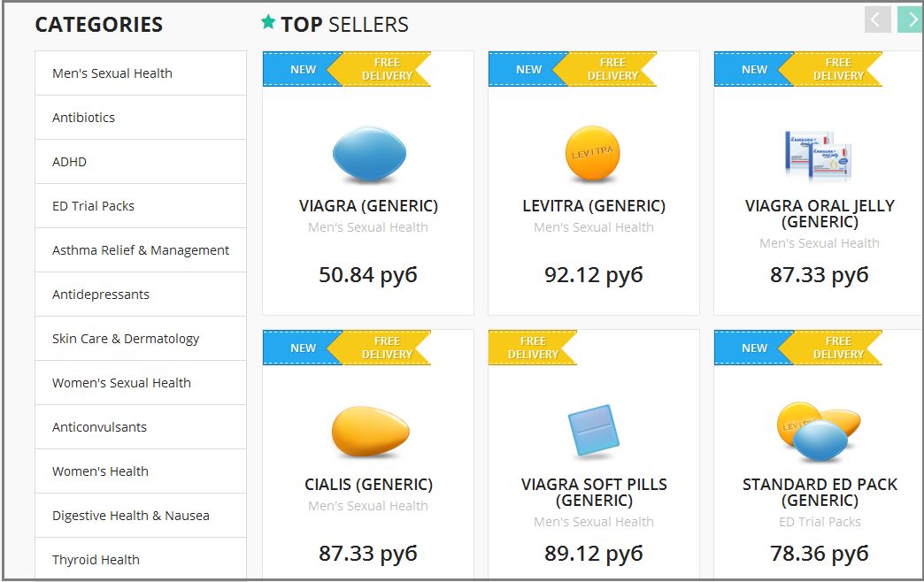
Task: Click the NEW ribbon on the Viagra card
Action: (302, 69)
